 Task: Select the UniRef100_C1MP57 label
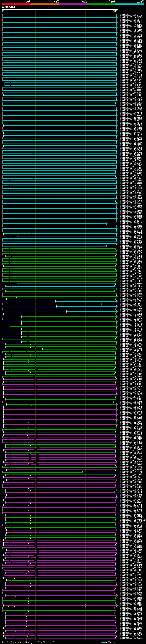131,309
